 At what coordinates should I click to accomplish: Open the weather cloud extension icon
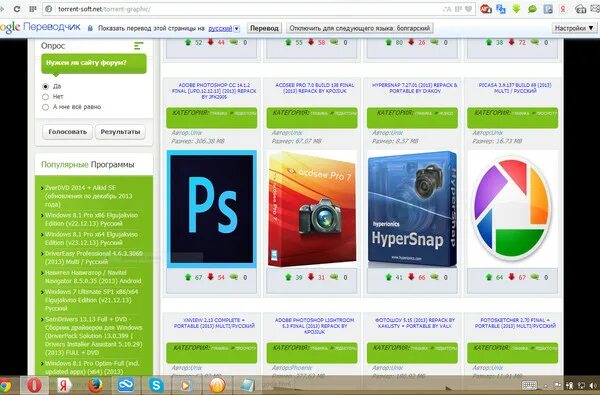tap(580, 9)
